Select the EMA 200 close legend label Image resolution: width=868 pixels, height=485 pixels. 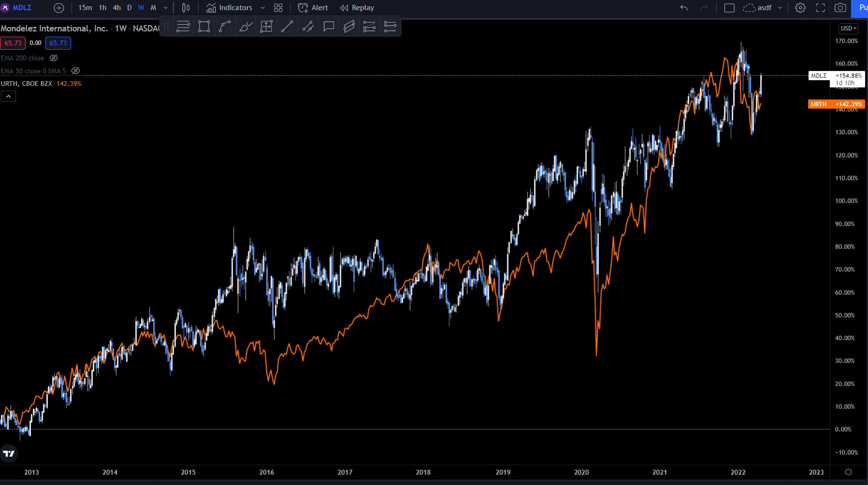pyautogui.click(x=22, y=58)
